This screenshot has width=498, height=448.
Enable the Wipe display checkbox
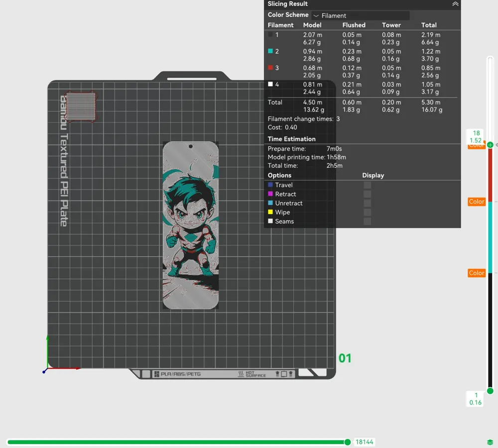pos(367,212)
